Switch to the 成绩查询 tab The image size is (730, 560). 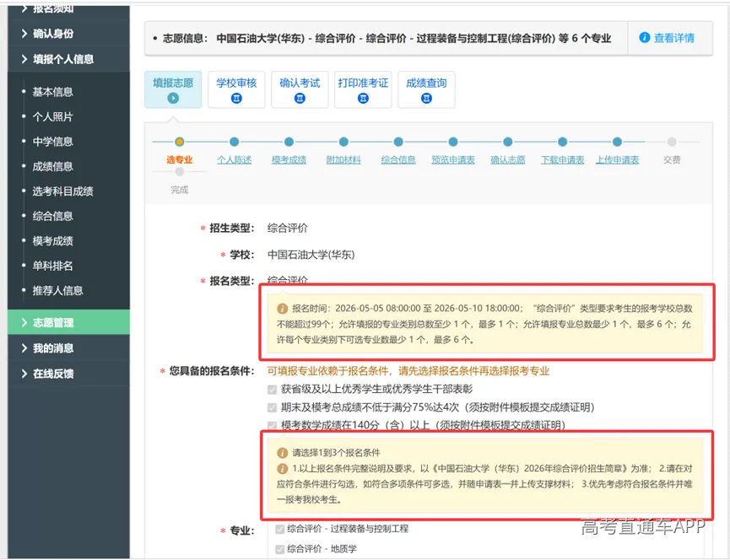tap(426, 89)
